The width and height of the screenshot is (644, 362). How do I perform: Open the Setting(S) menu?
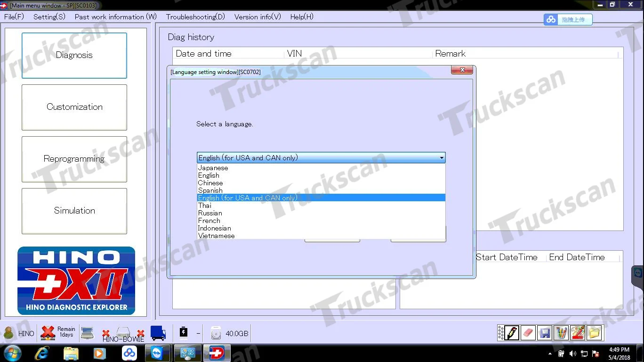click(49, 16)
